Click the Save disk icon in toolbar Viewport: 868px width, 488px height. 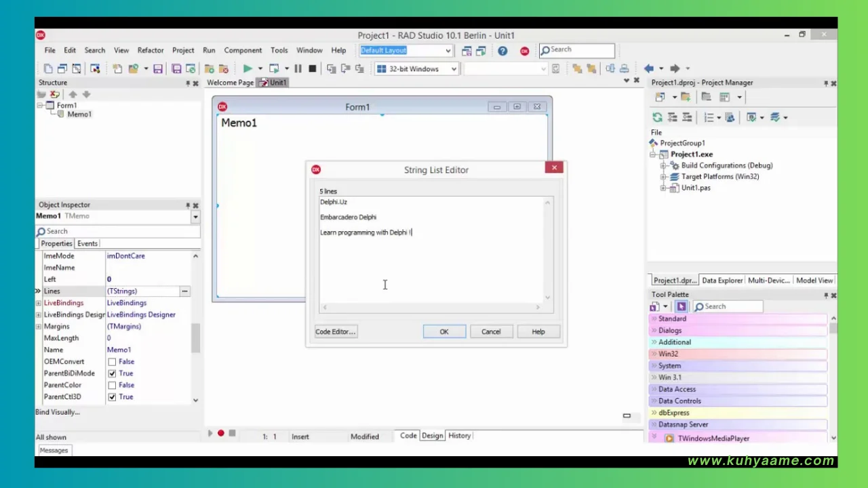pyautogui.click(x=158, y=68)
